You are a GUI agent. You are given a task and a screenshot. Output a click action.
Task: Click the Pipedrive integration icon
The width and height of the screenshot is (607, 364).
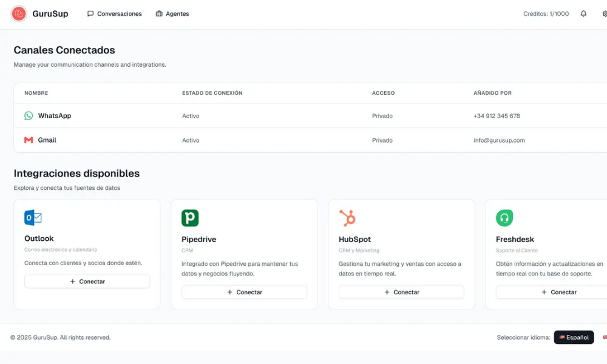[190, 218]
